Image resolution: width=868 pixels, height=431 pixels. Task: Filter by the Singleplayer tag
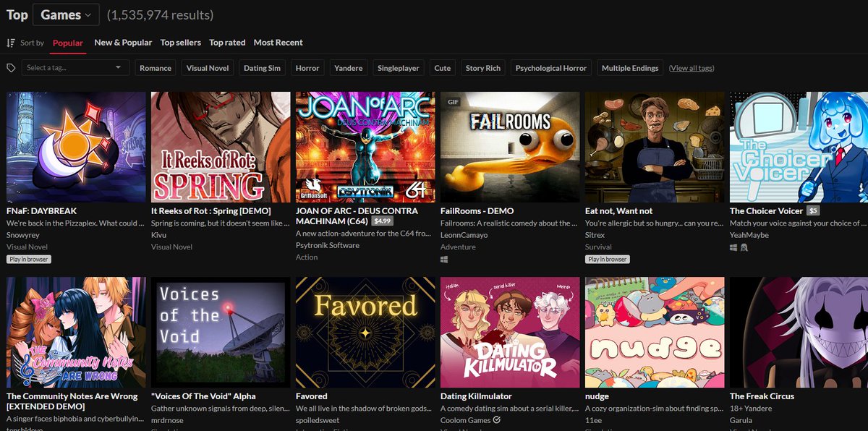tap(399, 68)
